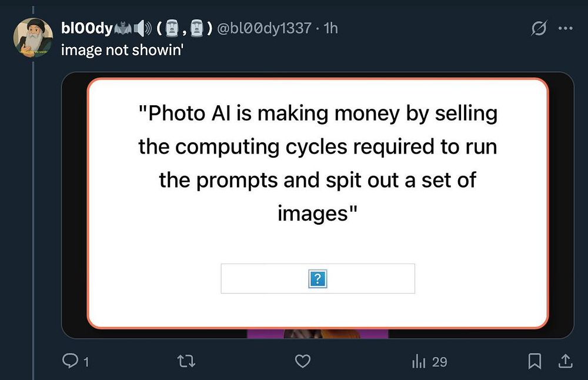Repost this tweet with retweet icon
The width and height of the screenshot is (588, 380).
pyautogui.click(x=186, y=361)
